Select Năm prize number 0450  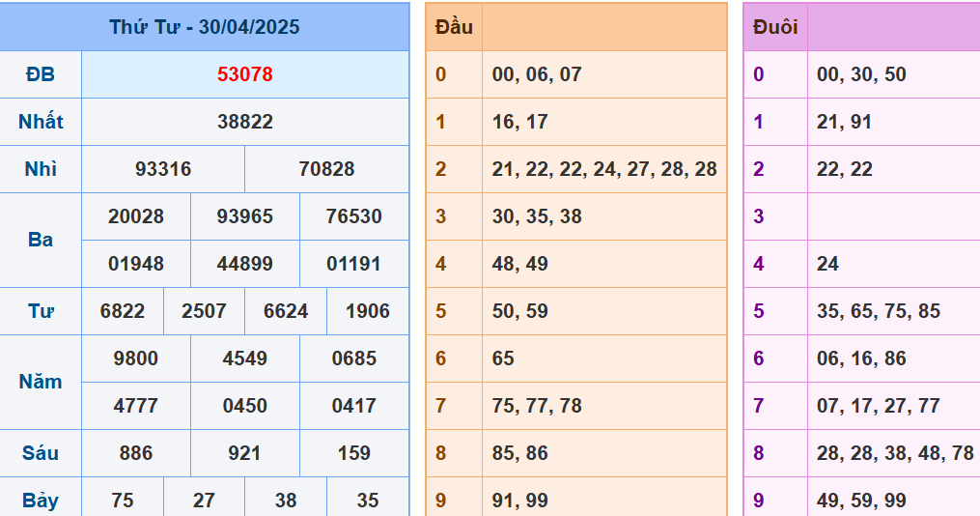pos(245,405)
